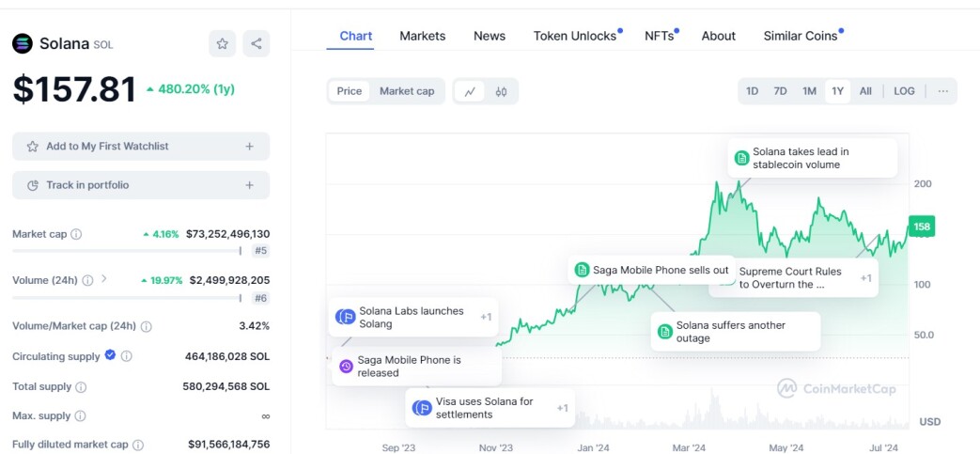Expand the +1 on Solang event
The width and height of the screenshot is (980, 454).
[x=486, y=317]
